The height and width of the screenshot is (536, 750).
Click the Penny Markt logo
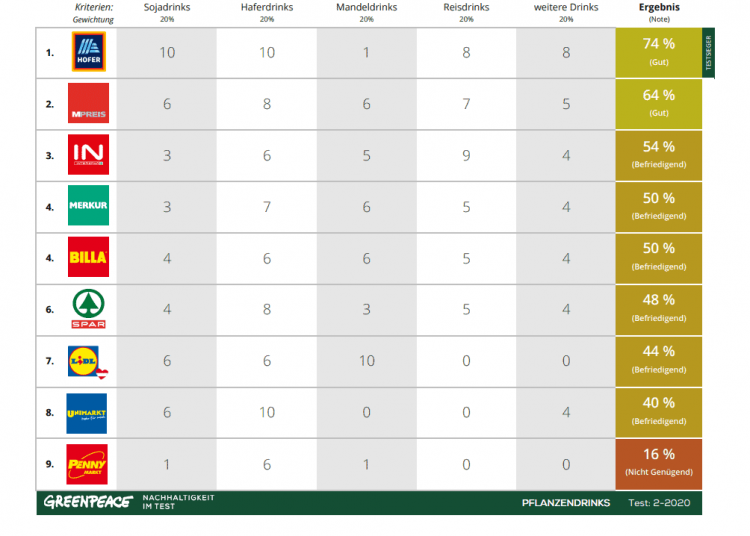click(87, 464)
